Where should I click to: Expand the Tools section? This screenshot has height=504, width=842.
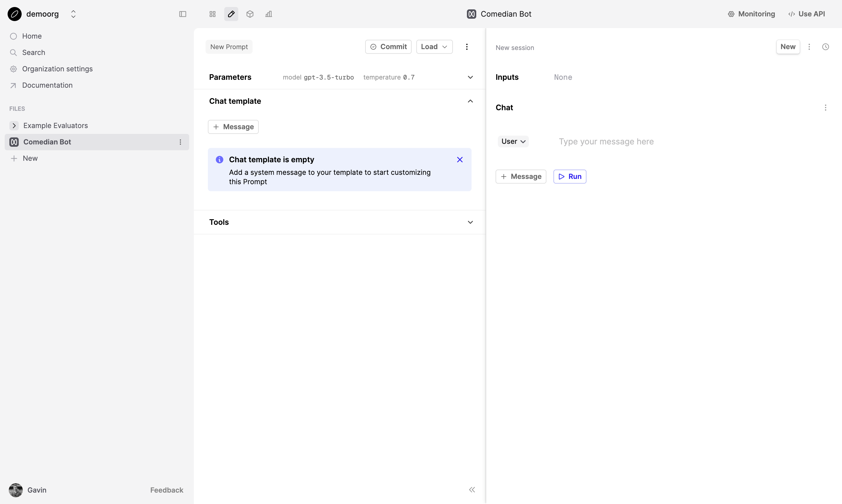tap(470, 222)
